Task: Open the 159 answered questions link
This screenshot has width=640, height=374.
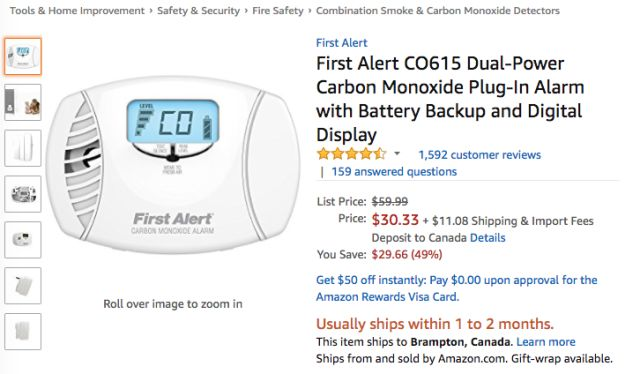Action: (x=394, y=171)
